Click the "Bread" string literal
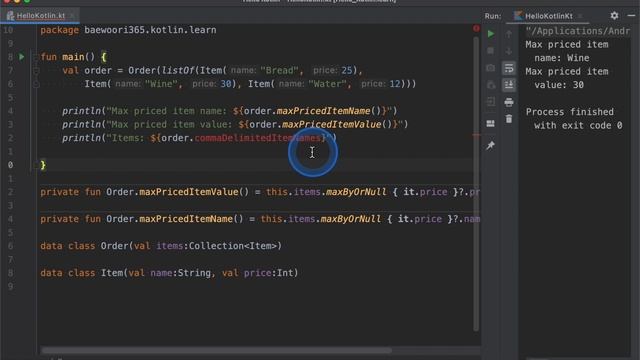Image resolution: width=640 pixels, height=360 pixels. coord(281,70)
